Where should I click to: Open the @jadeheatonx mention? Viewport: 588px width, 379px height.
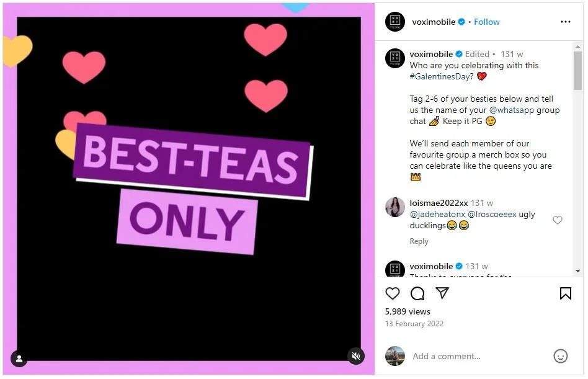pyautogui.click(x=437, y=215)
